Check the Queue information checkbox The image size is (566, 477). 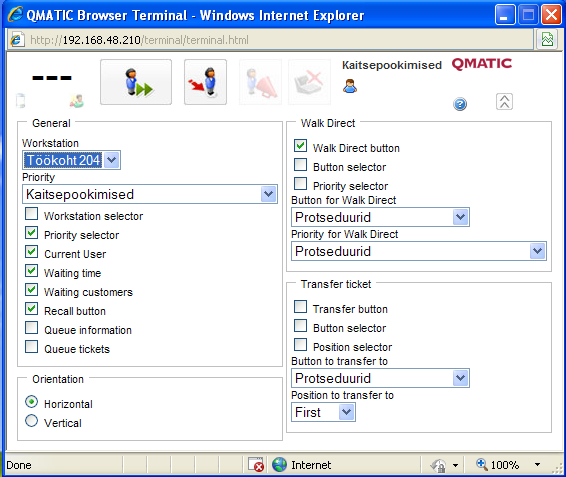(31, 328)
